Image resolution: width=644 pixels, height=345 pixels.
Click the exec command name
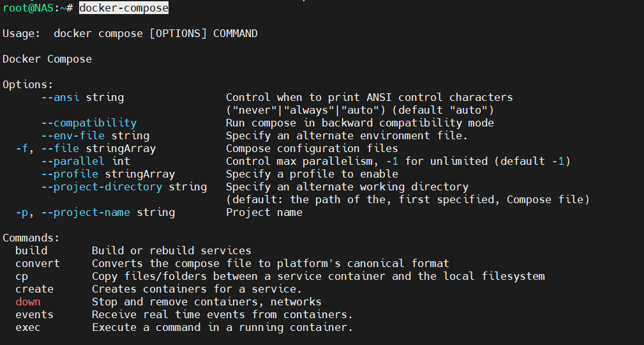tap(28, 327)
